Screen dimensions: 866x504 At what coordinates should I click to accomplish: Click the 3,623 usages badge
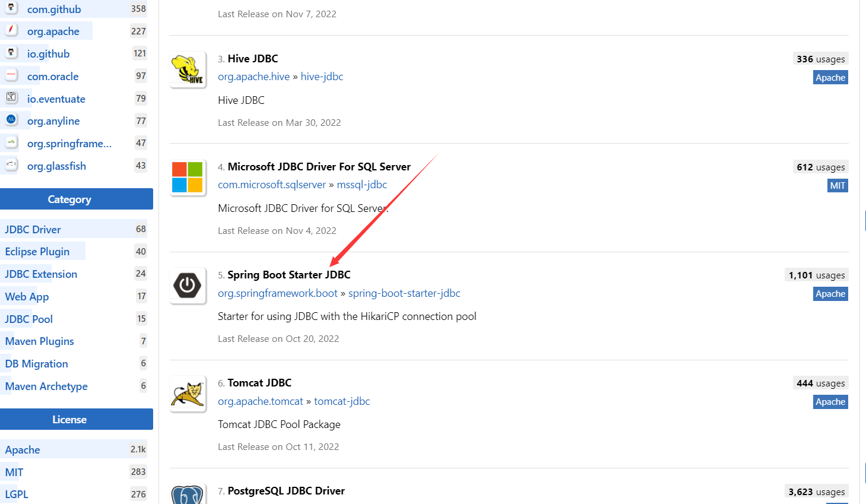[x=817, y=492]
